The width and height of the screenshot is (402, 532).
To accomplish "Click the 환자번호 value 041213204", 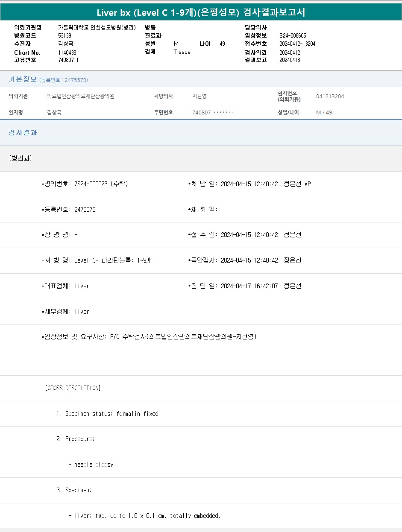I will [330, 96].
